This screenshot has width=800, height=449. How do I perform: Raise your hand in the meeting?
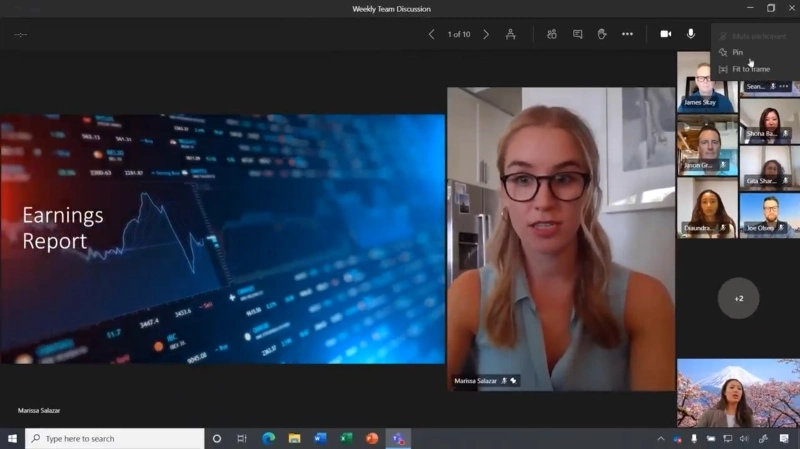click(602, 34)
